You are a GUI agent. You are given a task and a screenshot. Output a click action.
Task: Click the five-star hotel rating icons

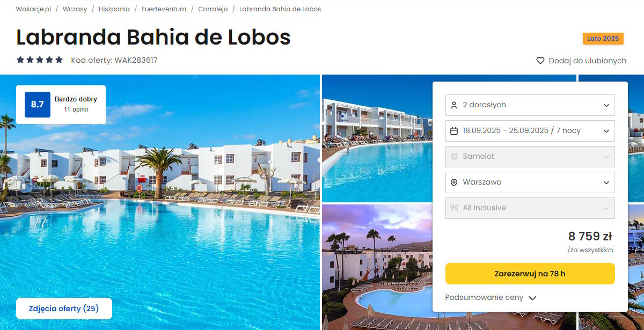click(x=40, y=60)
